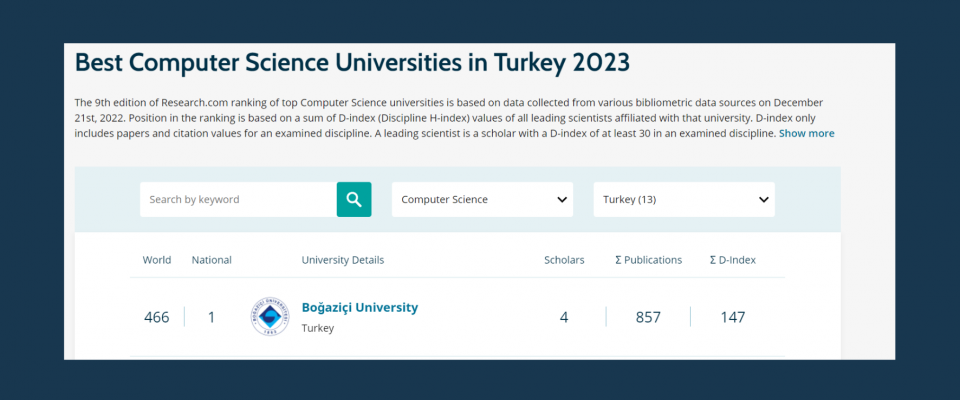Click the Σ Publications column header
This screenshot has width=960, height=400.
(648, 260)
